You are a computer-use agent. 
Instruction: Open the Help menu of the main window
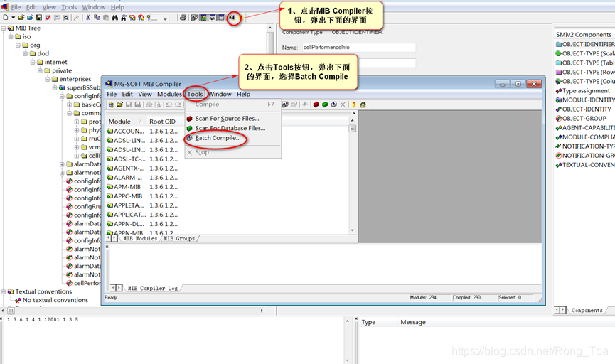117,7
